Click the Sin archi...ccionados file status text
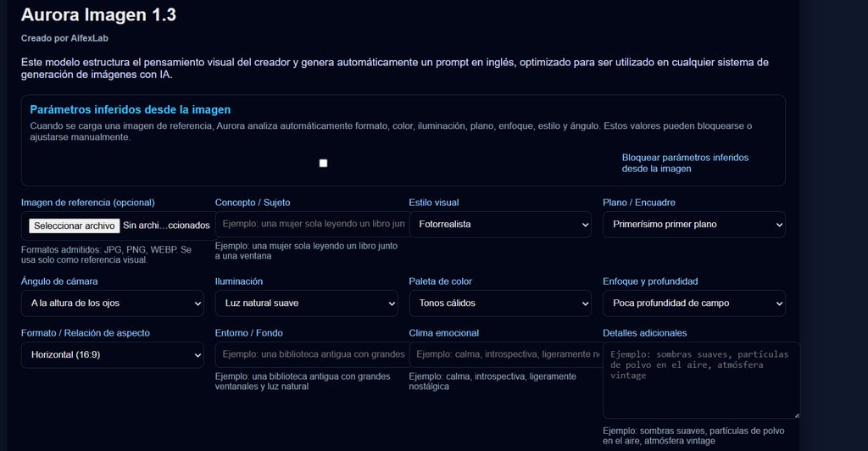The image size is (868, 451). (166, 225)
